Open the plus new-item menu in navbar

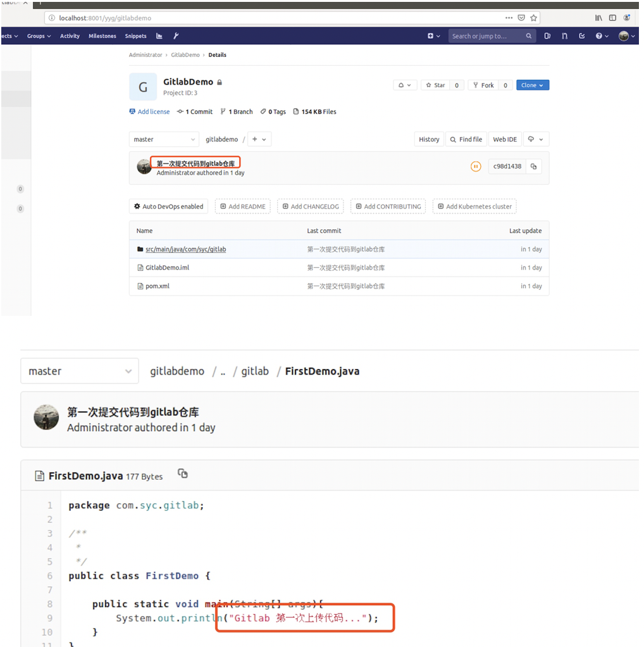click(434, 36)
